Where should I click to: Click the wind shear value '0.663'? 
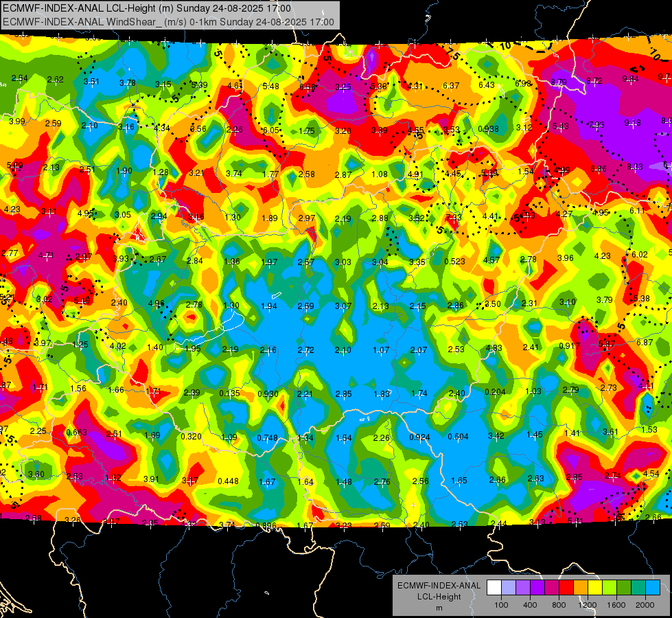coord(77,432)
